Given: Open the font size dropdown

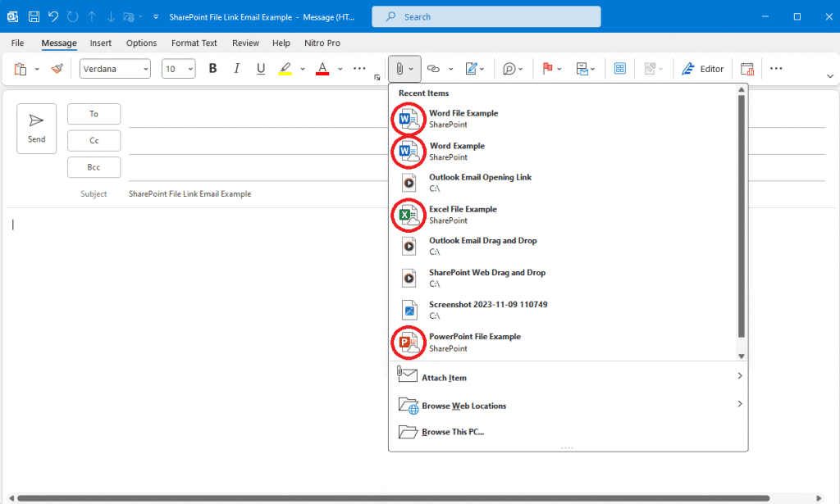Looking at the screenshot, I should point(177,69).
